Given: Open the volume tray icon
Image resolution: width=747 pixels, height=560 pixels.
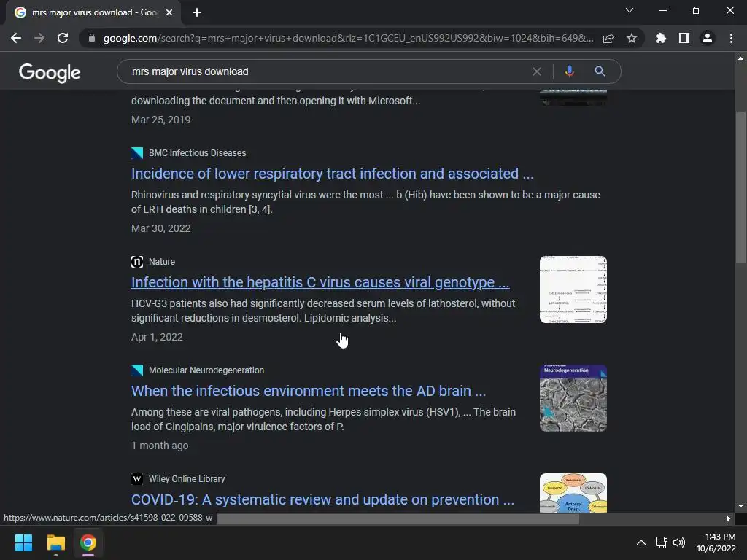Looking at the screenshot, I should (x=679, y=542).
